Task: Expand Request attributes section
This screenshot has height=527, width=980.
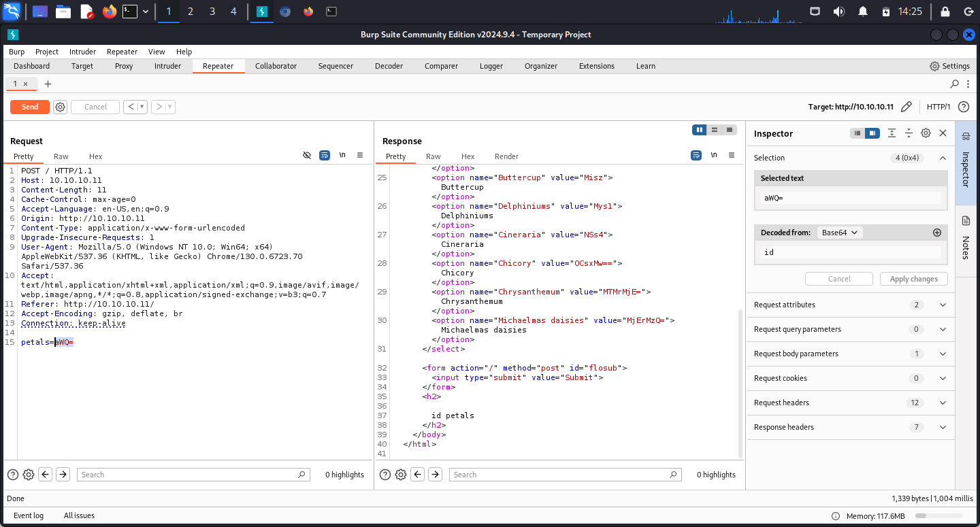Action: (943, 305)
